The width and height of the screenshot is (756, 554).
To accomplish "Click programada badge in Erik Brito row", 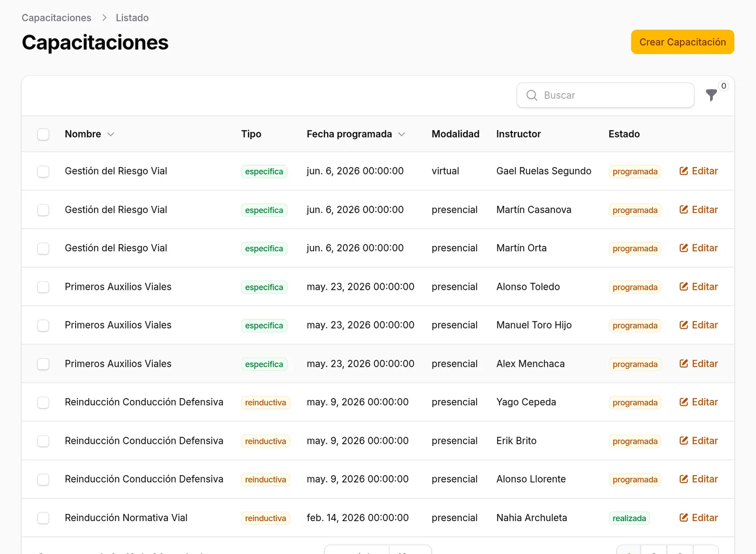I will (635, 442).
